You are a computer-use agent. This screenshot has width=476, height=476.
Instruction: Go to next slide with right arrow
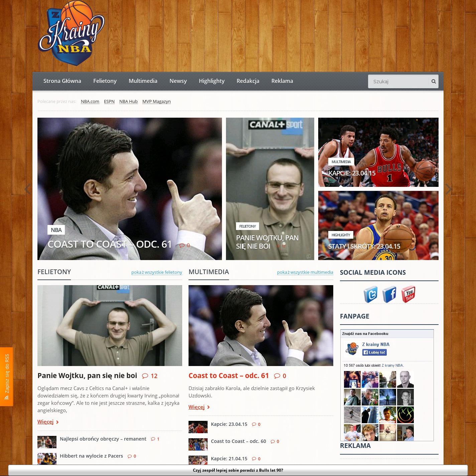pyautogui.click(x=448, y=189)
